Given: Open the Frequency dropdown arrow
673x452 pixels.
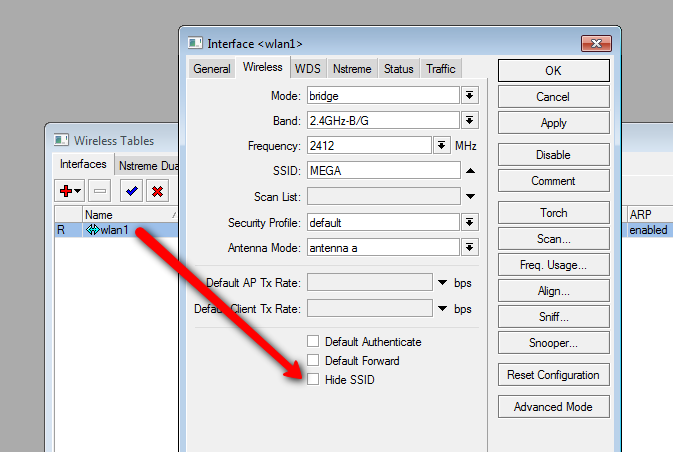Looking at the screenshot, I should pos(441,146).
